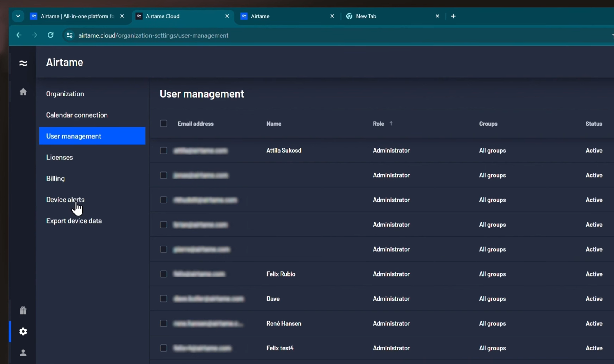Toggle the select-all checkbox in table header
The height and width of the screenshot is (364, 614).
click(x=163, y=124)
